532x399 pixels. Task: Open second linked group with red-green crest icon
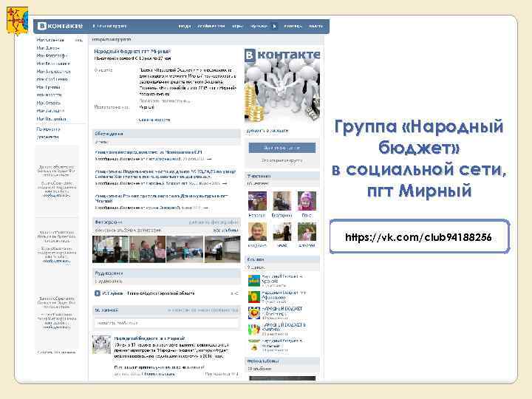254,297
